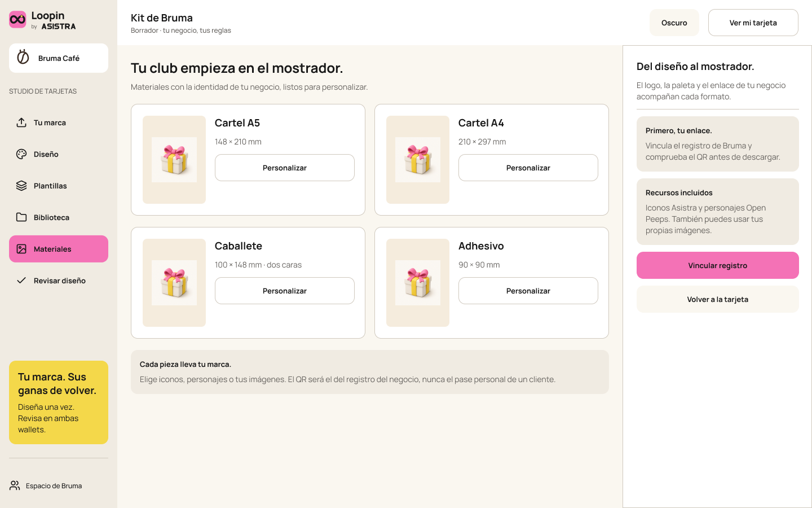Personalize the Adhesivo material
The width and height of the screenshot is (812, 508).
528,291
